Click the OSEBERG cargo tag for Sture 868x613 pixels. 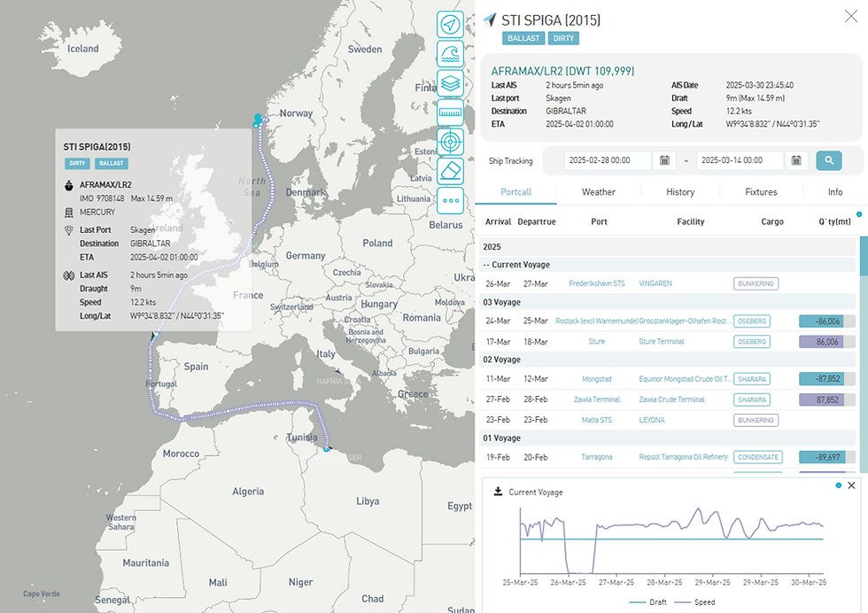click(752, 342)
